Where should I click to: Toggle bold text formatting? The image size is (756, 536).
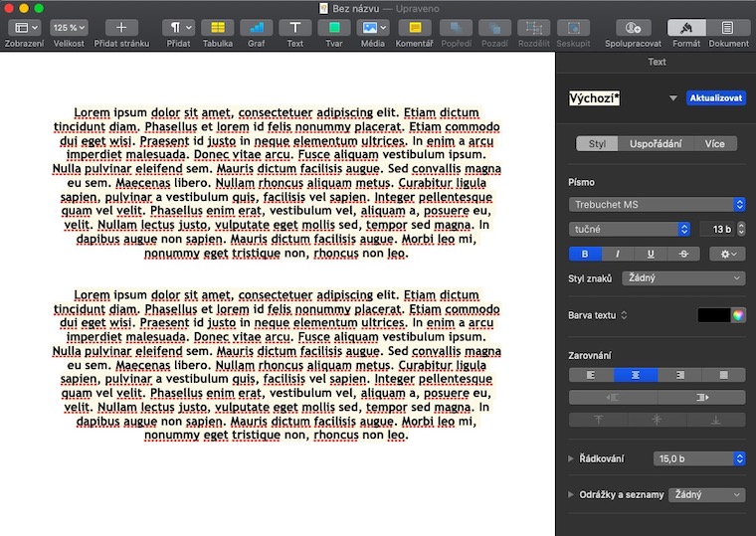(585, 254)
